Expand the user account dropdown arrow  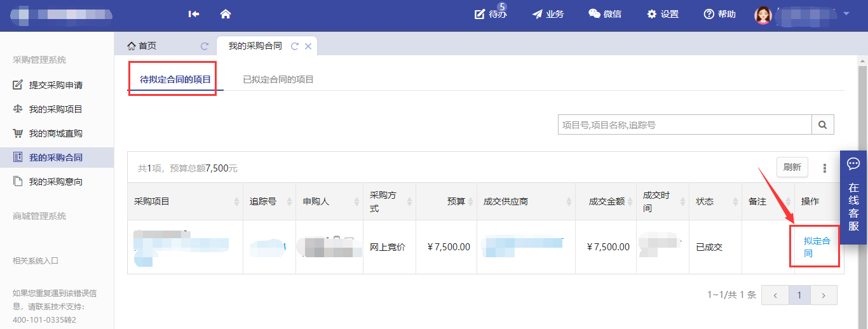tap(846, 13)
